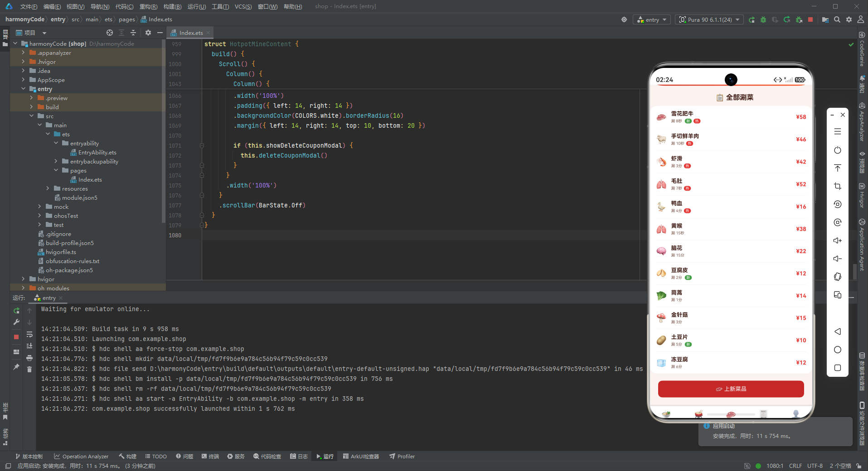Rerun the entry app from top toolbar
This screenshot has width=868, height=471.
tap(752, 19)
